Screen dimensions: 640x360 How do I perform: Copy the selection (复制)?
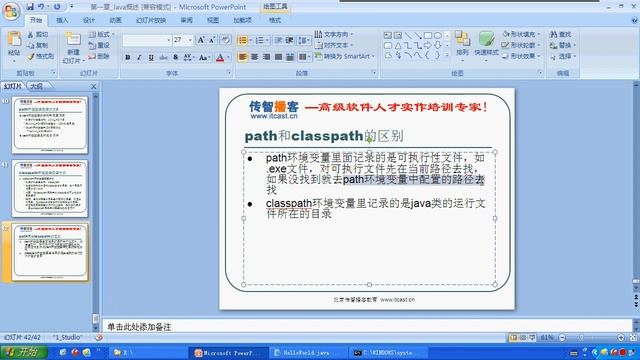[38, 45]
